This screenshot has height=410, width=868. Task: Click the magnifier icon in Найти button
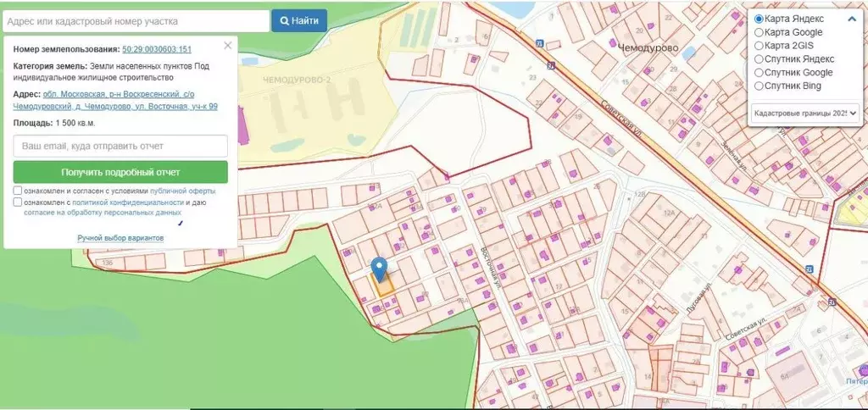[x=285, y=21]
